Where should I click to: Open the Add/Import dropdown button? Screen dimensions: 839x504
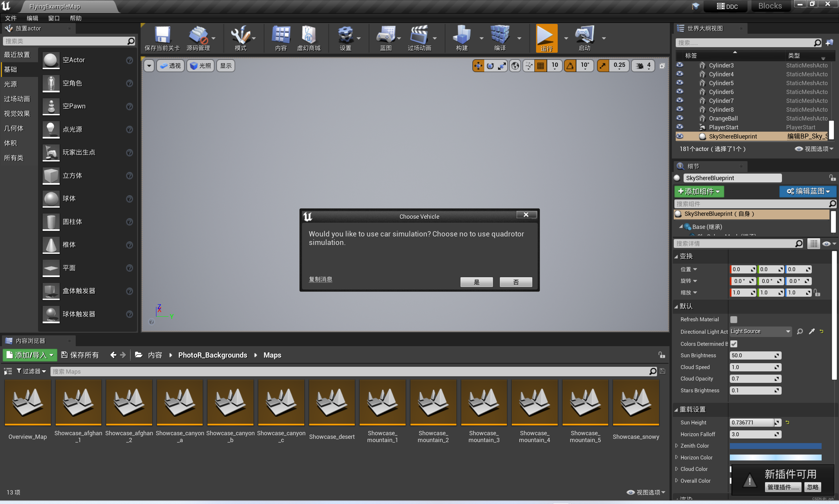(30, 355)
